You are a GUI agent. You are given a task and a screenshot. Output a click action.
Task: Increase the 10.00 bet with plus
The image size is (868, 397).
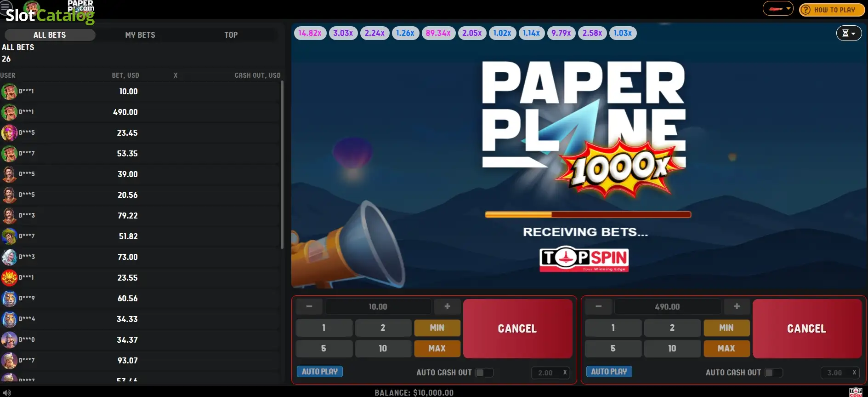point(448,306)
